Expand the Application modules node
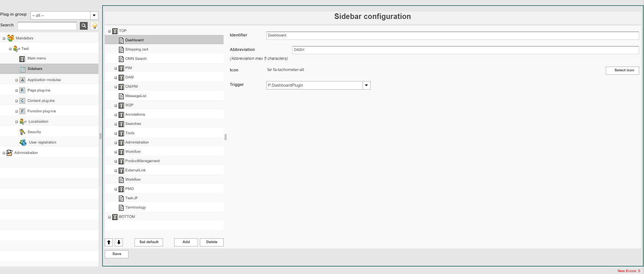Image resolution: width=644 pixels, height=274 pixels. click(17, 80)
